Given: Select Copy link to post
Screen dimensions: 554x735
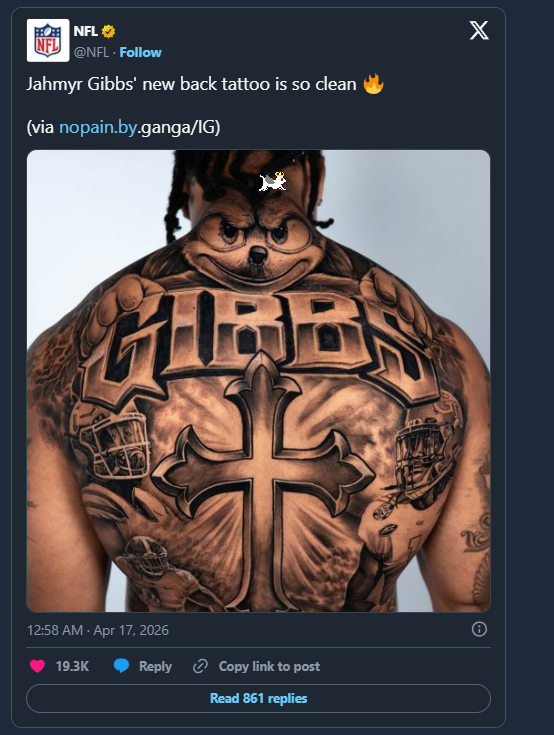Looking at the screenshot, I should click(x=269, y=666).
